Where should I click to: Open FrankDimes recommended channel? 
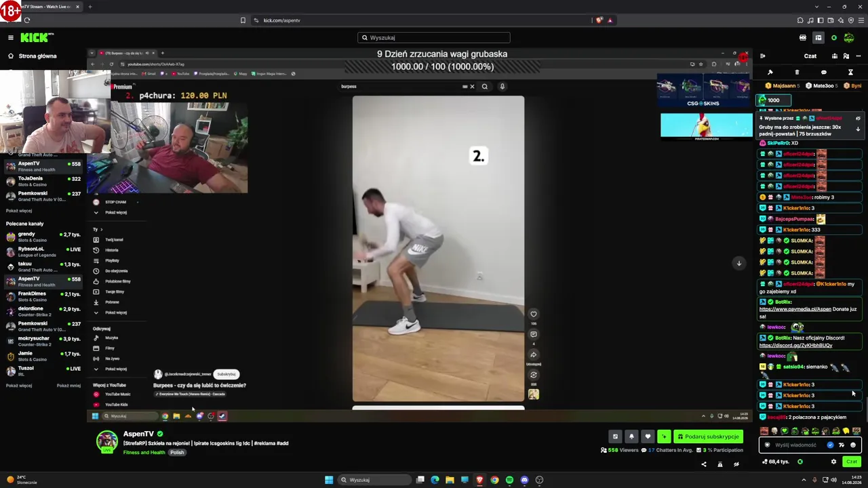(43, 297)
